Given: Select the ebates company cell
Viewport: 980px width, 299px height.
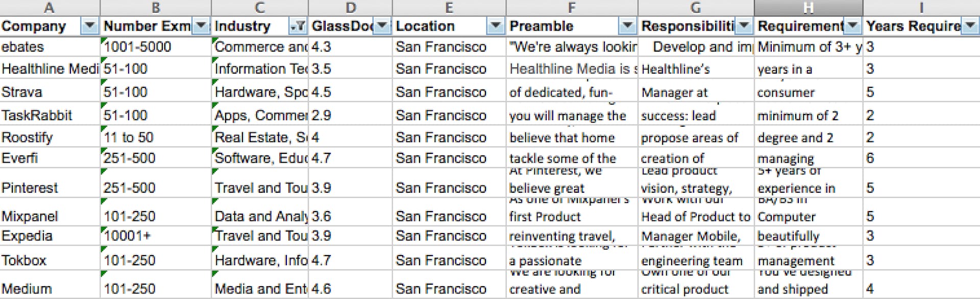Looking at the screenshot, I should coord(50,47).
